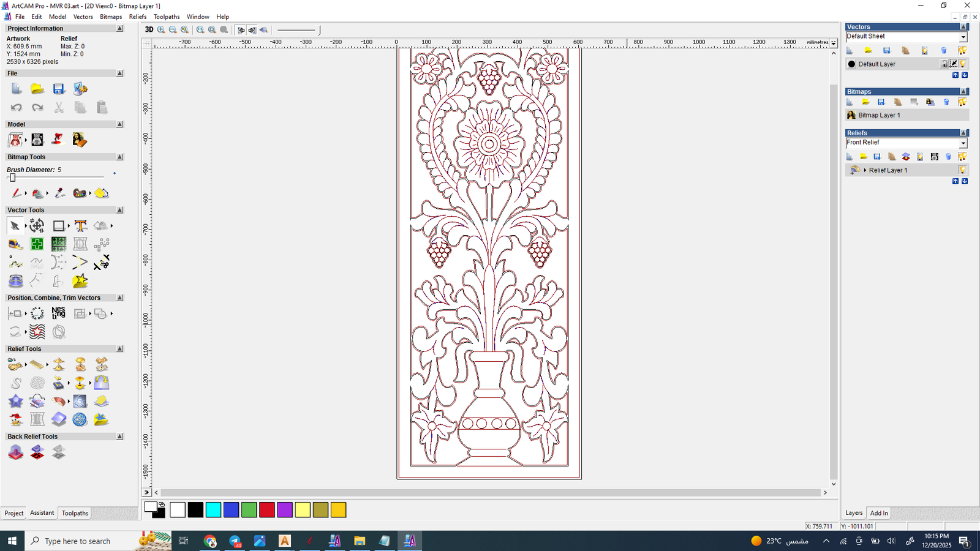Image resolution: width=980 pixels, height=551 pixels.
Task: Open the Front Relief dropdown
Action: point(963,143)
